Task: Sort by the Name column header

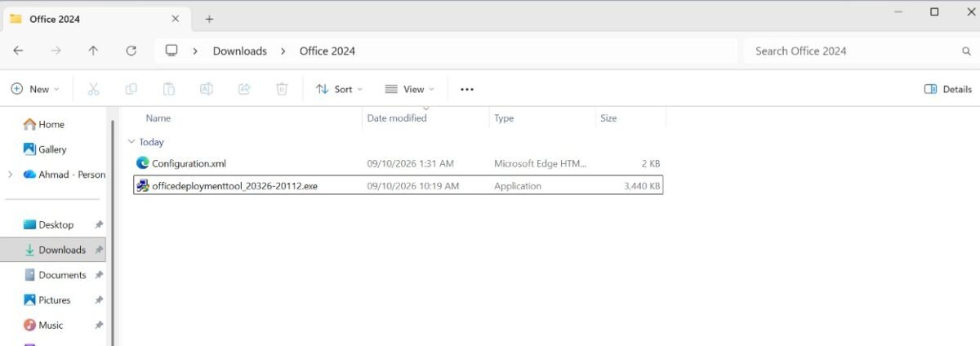Action: pos(158,118)
